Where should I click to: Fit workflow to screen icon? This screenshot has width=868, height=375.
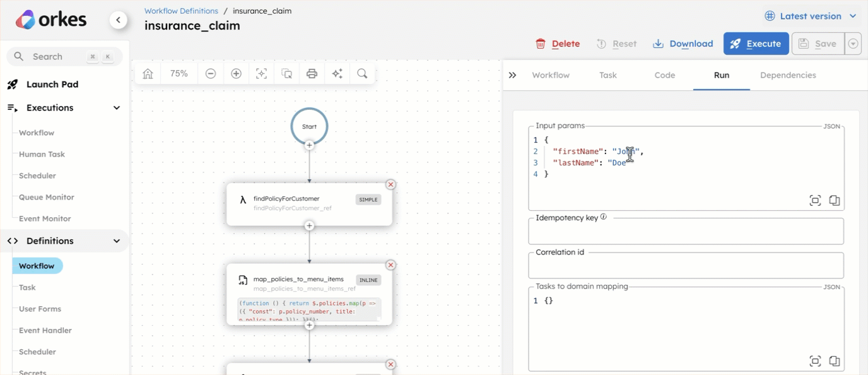tap(261, 74)
